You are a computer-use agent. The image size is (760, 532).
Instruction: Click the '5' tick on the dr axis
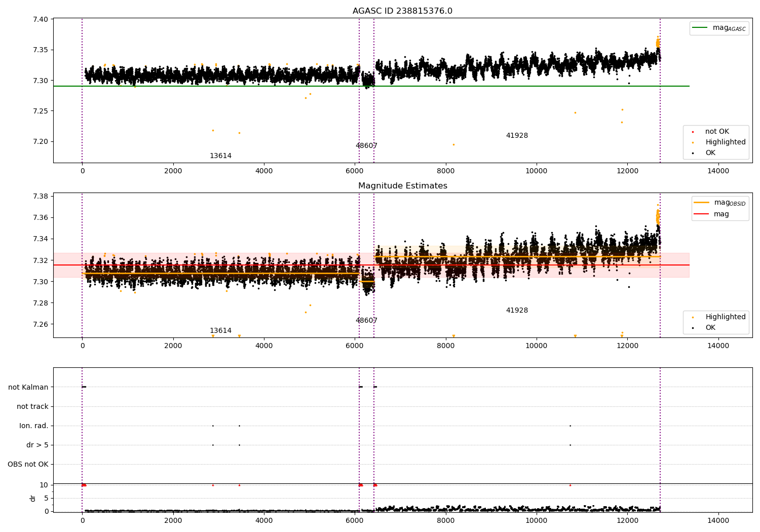coord(46,498)
